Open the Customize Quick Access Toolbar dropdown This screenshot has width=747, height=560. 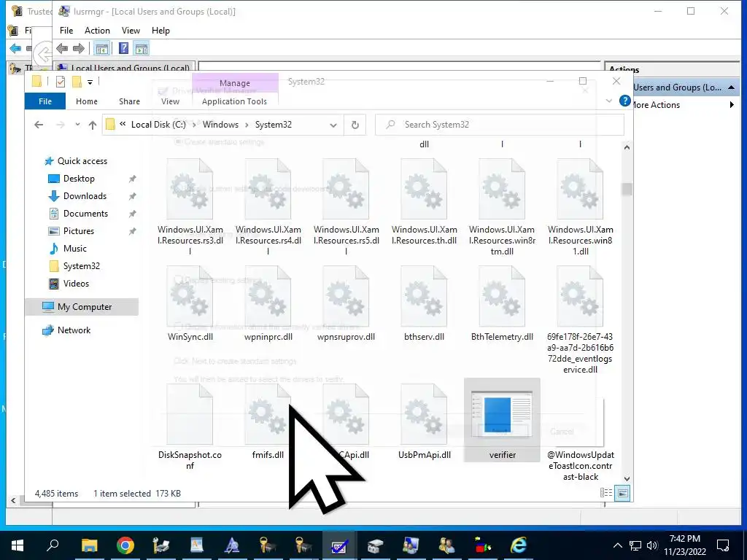point(90,82)
